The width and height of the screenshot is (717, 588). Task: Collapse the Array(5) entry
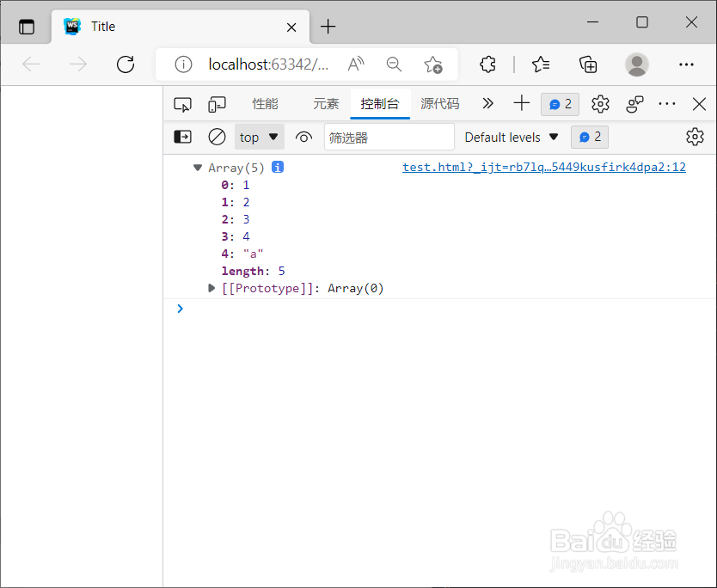coord(198,168)
